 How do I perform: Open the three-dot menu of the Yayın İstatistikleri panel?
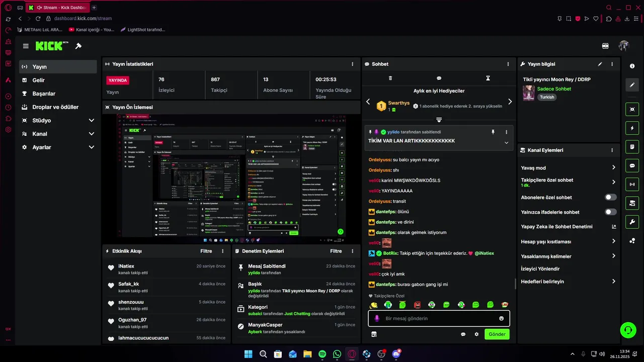352,64
